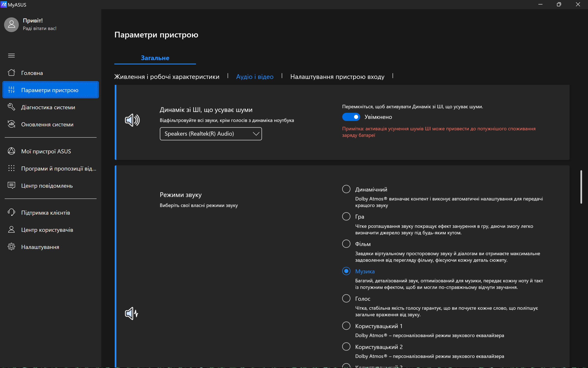Click the hamburger menu icon in sidebar
The width and height of the screenshot is (588, 368).
coord(11,56)
